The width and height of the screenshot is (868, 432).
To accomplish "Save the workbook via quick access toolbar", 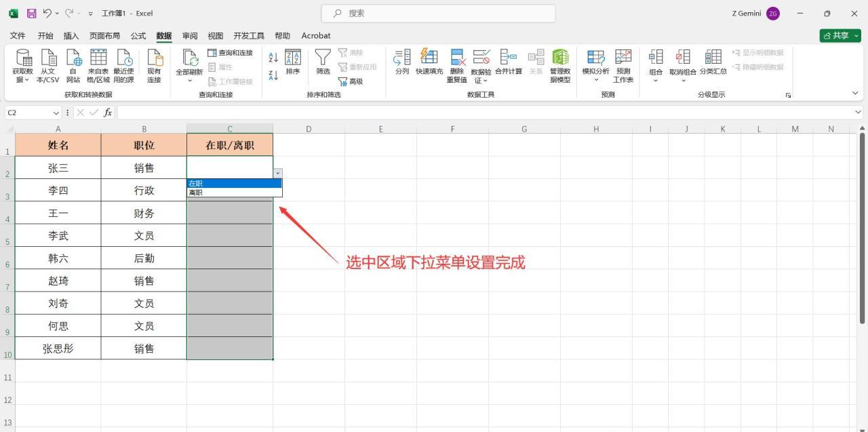I will coord(31,13).
